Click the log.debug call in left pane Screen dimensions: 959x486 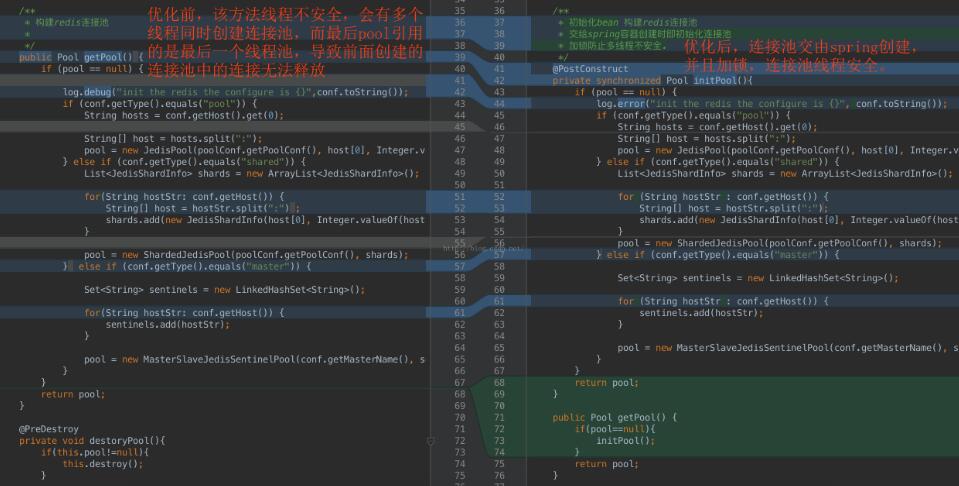[x=85, y=92]
